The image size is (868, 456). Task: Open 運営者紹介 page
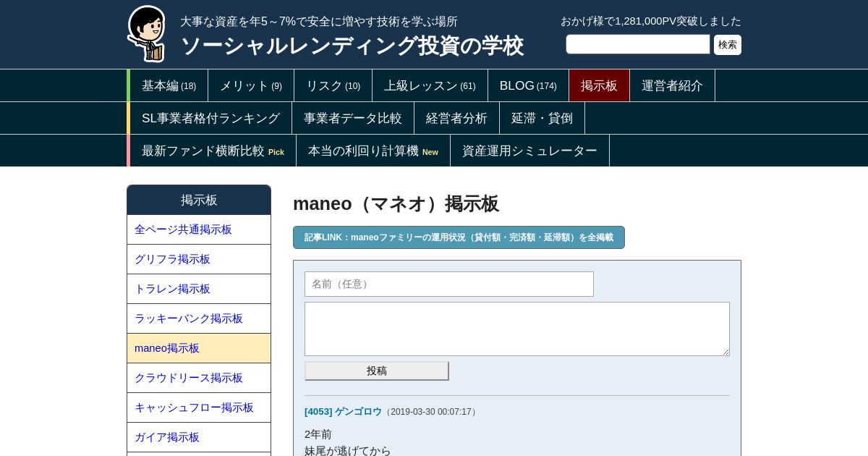pyautogui.click(x=672, y=85)
